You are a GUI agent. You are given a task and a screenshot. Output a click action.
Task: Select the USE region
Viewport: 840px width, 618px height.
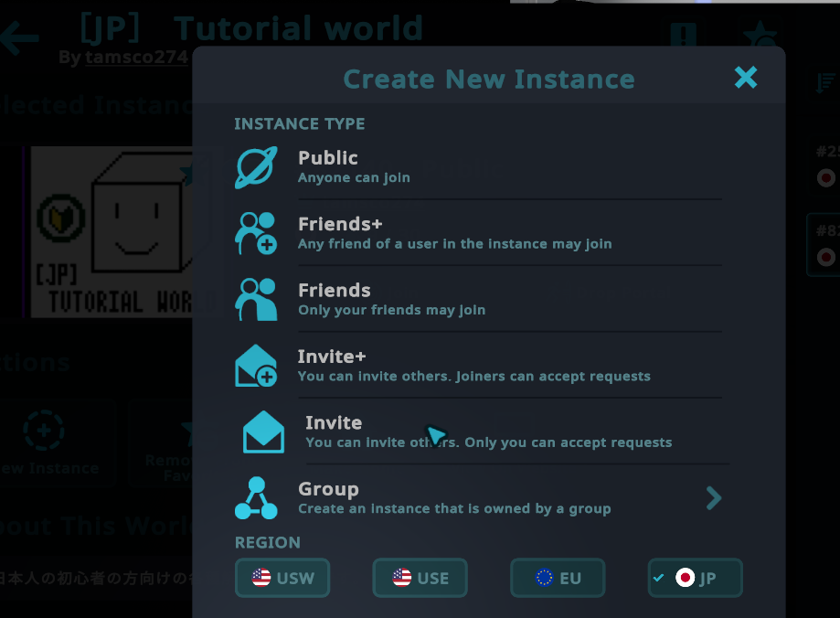point(420,578)
